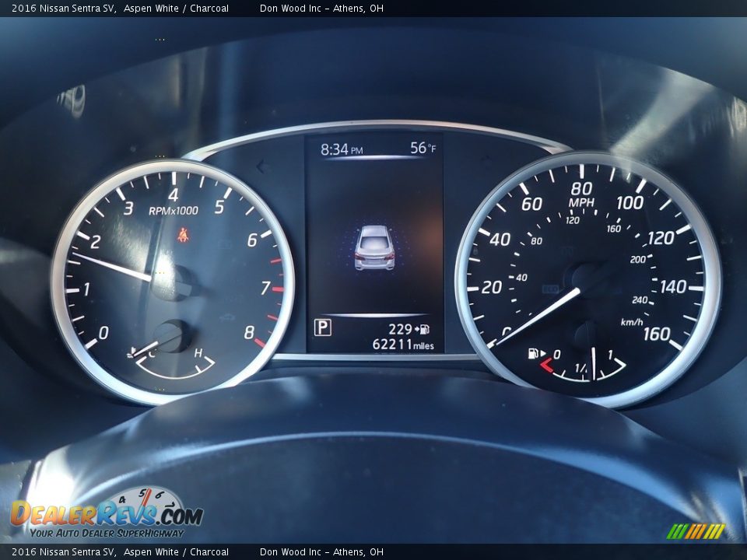Image resolution: width=747 pixels, height=560 pixels.
Task: Click the red seatbelt warning light
Action: [x=183, y=235]
